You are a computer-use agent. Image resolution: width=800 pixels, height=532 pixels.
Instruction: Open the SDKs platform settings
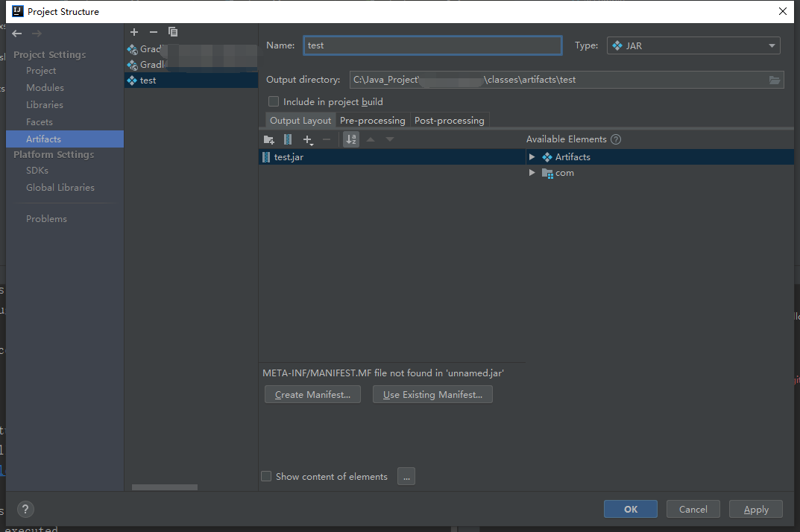click(37, 171)
